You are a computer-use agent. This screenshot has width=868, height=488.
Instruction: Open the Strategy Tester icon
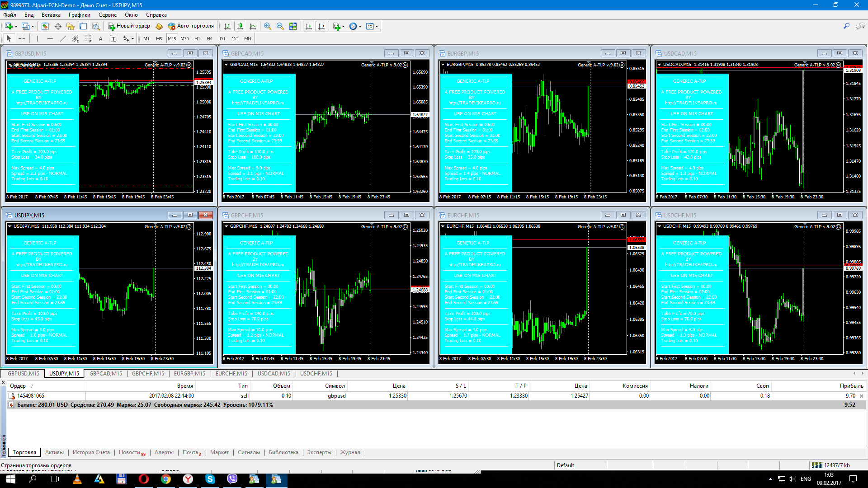96,26
